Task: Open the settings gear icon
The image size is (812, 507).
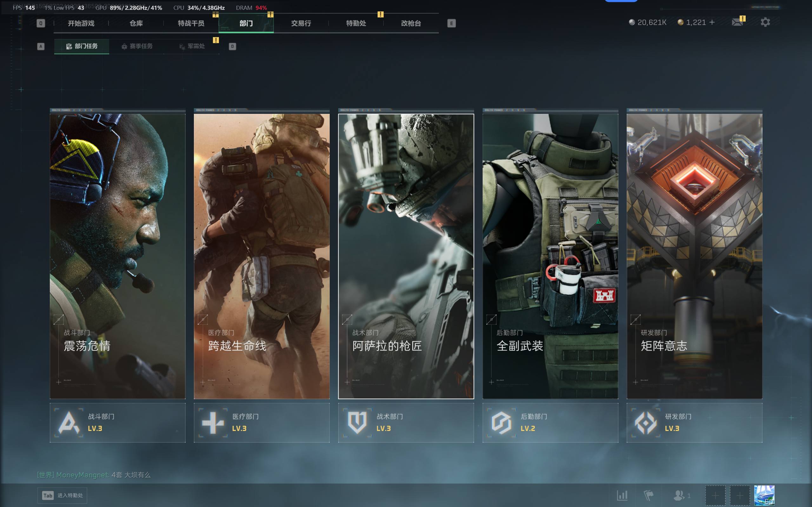Action: [765, 22]
